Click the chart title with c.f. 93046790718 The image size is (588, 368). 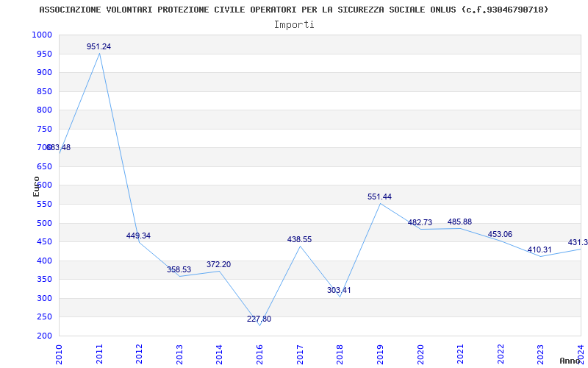pyautogui.click(x=294, y=10)
